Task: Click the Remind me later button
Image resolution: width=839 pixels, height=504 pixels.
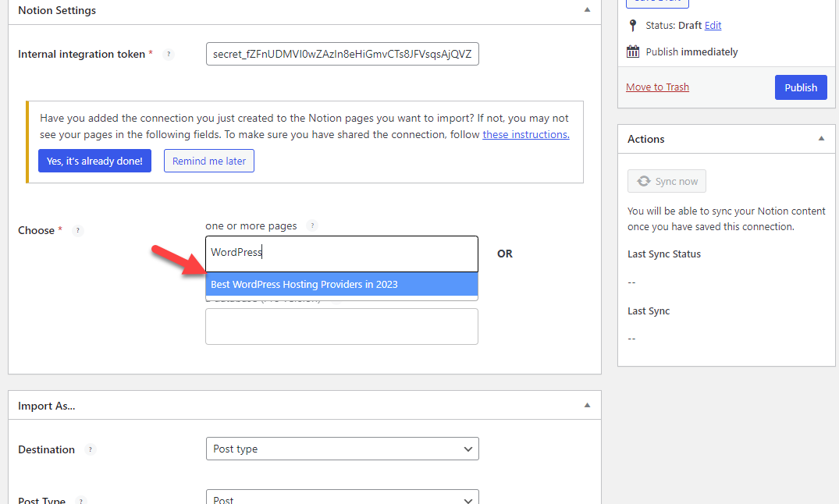Action: click(x=208, y=161)
